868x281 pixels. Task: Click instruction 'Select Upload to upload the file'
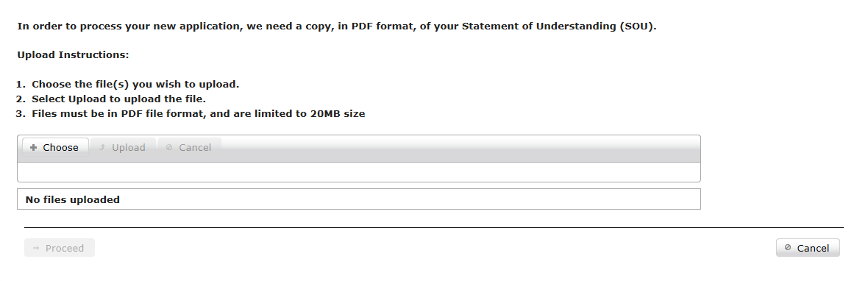pyautogui.click(x=118, y=99)
